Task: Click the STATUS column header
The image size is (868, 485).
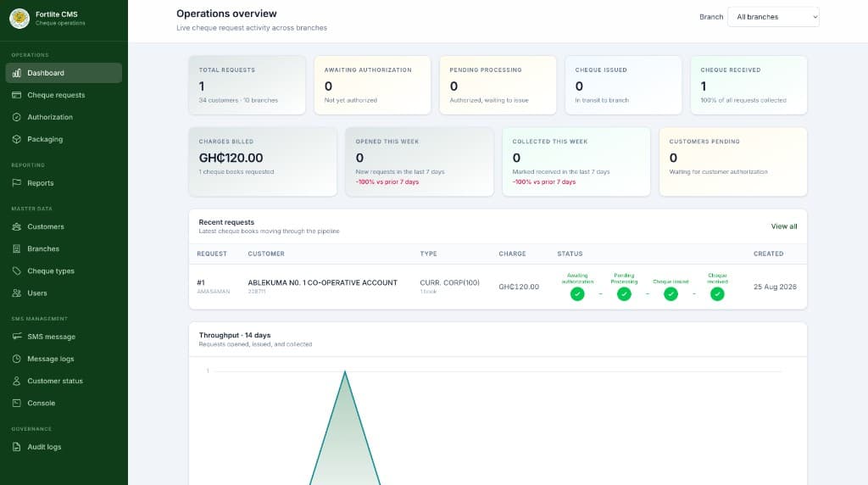Action: click(x=570, y=254)
